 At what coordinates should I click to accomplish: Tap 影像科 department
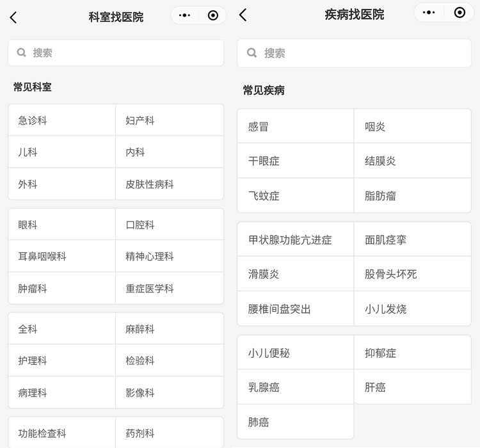click(x=170, y=392)
